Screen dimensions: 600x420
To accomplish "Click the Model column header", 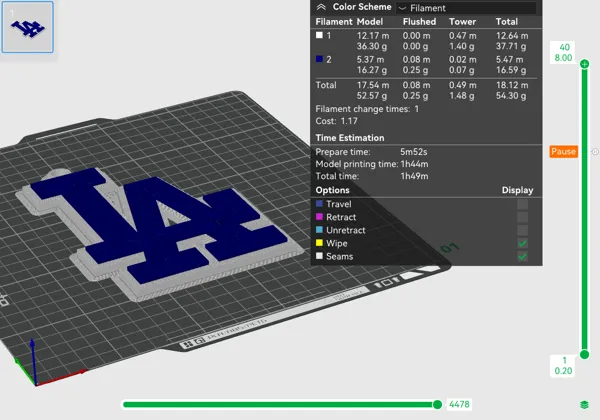I will point(370,22).
